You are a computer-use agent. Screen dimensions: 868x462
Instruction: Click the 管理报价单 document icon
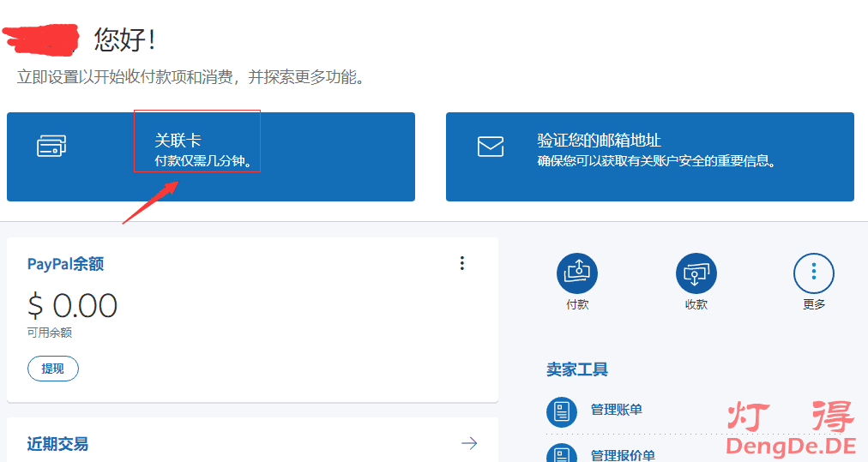(x=562, y=453)
